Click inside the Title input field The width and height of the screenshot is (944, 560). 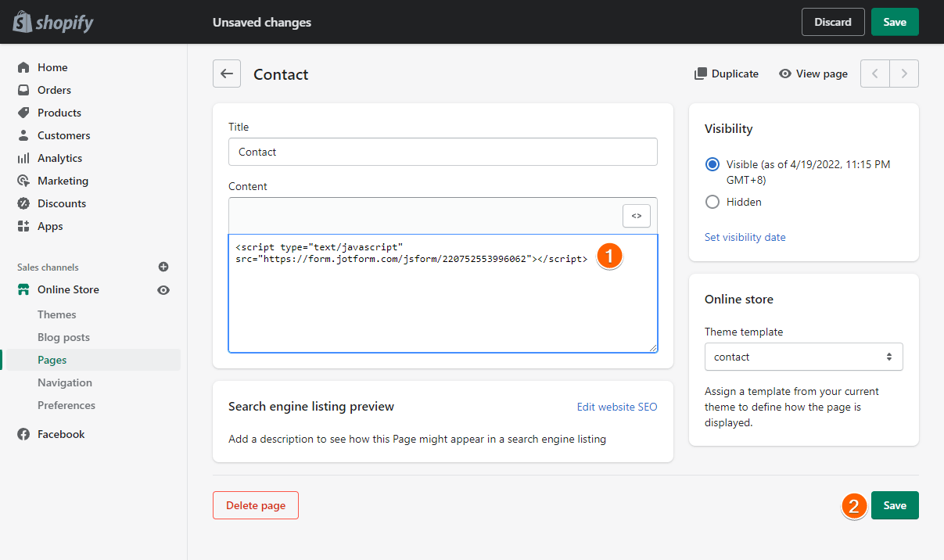click(x=443, y=152)
